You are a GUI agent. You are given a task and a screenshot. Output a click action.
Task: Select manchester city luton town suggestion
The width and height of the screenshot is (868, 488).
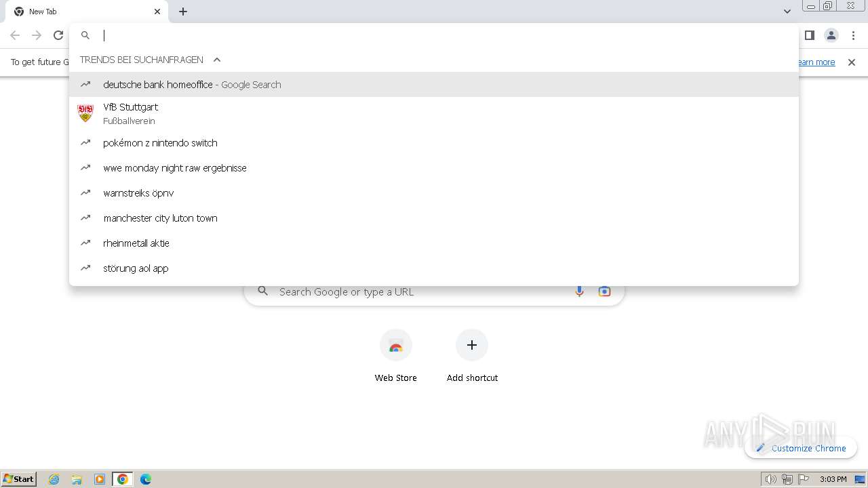pos(434,218)
